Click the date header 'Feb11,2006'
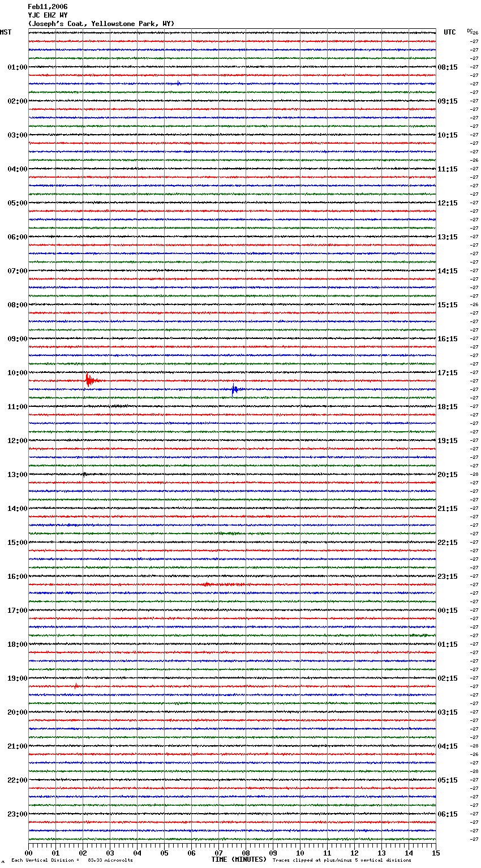 point(48,7)
